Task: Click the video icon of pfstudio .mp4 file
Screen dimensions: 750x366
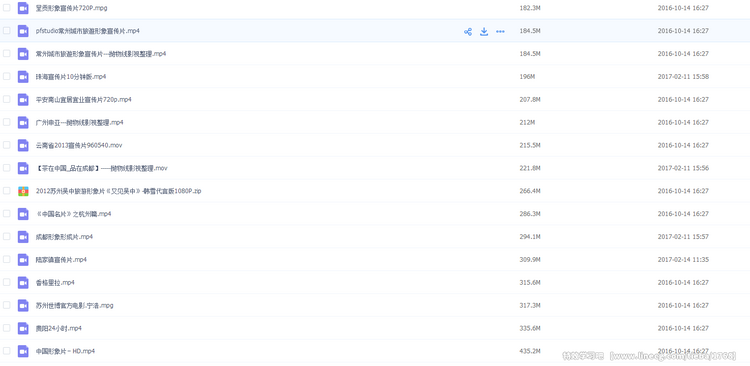Action: coord(23,31)
